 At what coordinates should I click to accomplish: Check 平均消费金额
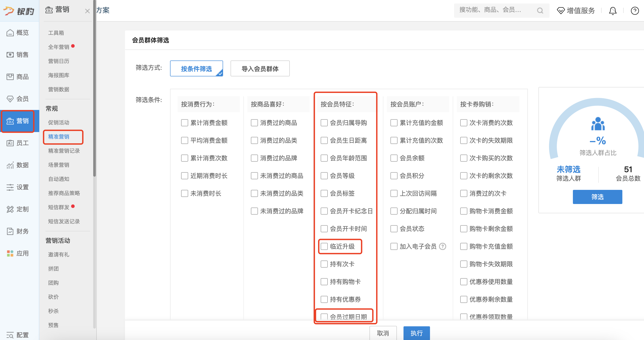point(184,140)
